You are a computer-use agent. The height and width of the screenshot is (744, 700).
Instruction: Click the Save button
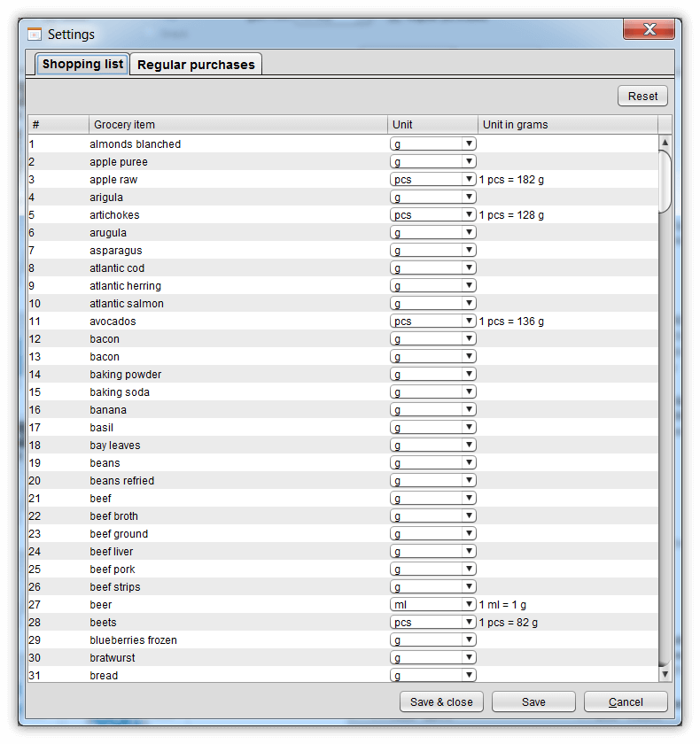[x=533, y=701]
